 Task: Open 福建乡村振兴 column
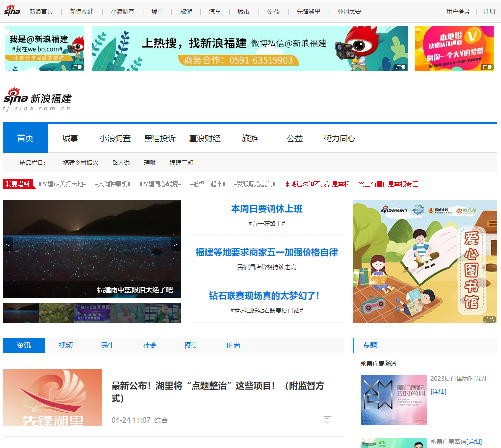80,163
